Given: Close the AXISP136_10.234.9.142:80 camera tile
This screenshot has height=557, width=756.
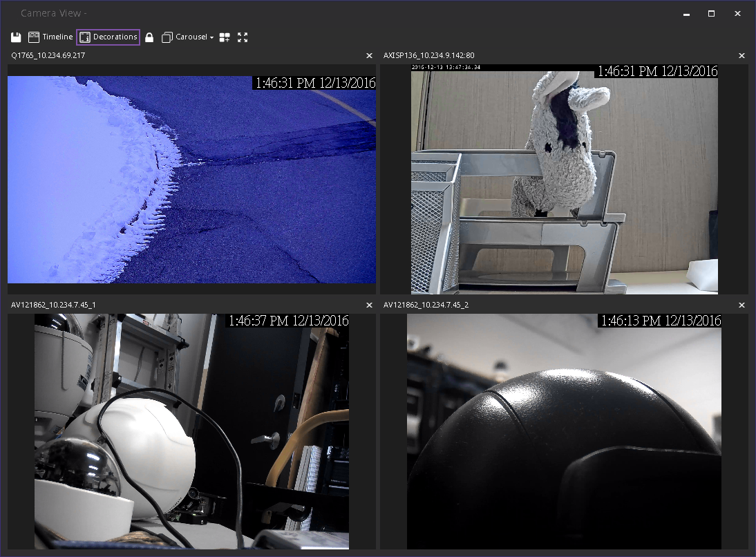Looking at the screenshot, I should click(741, 55).
